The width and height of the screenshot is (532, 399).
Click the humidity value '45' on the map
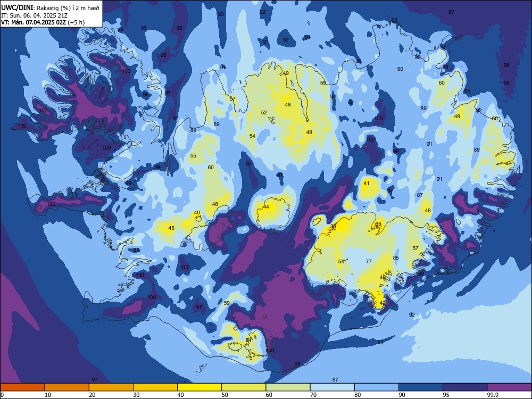pyautogui.click(x=171, y=228)
